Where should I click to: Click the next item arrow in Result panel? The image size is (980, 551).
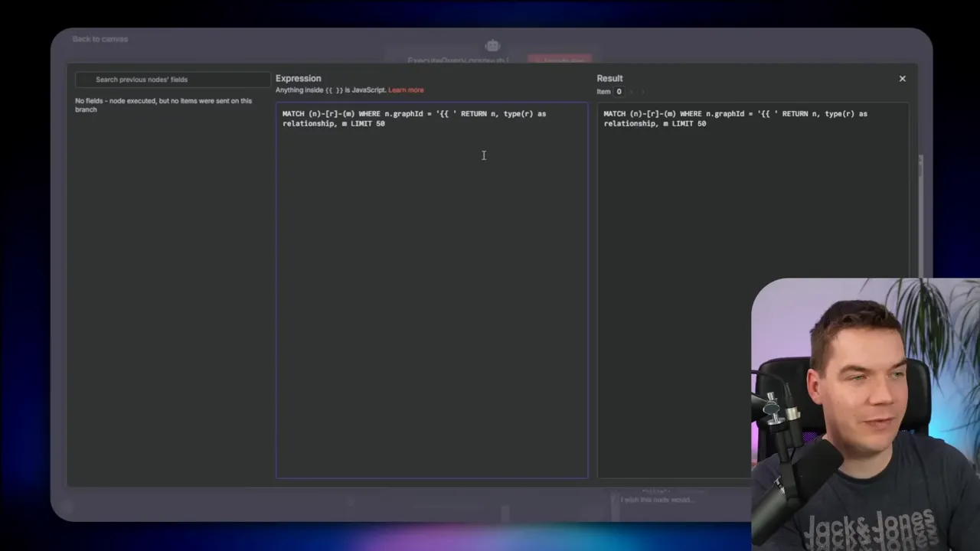[643, 91]
